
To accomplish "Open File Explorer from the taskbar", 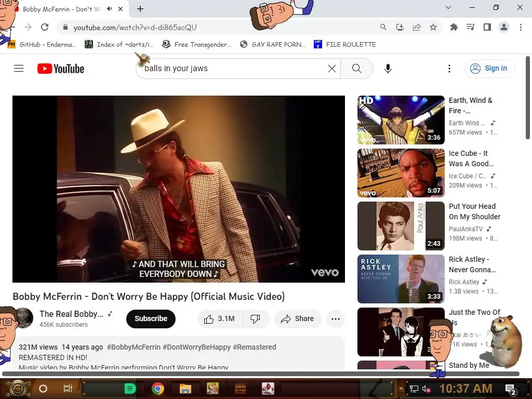I will coord(185,389).
